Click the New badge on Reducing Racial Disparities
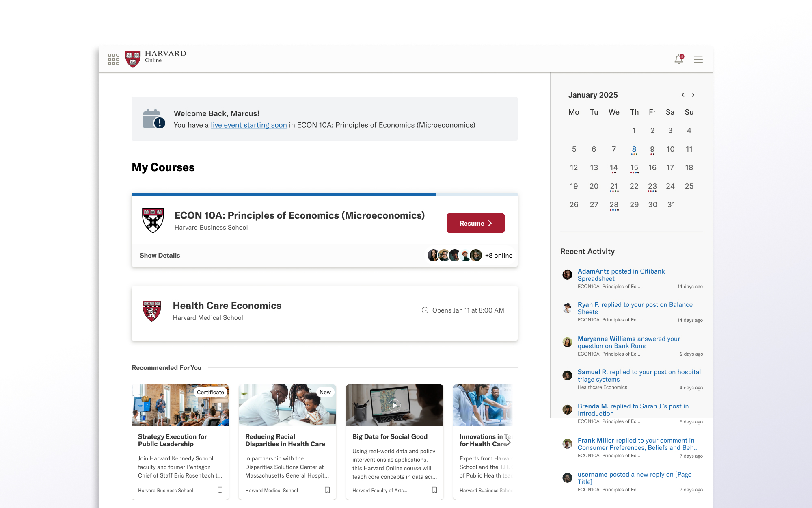Image resolution: width=812 pixels, height=508 pixels. (x=325, y=392)
